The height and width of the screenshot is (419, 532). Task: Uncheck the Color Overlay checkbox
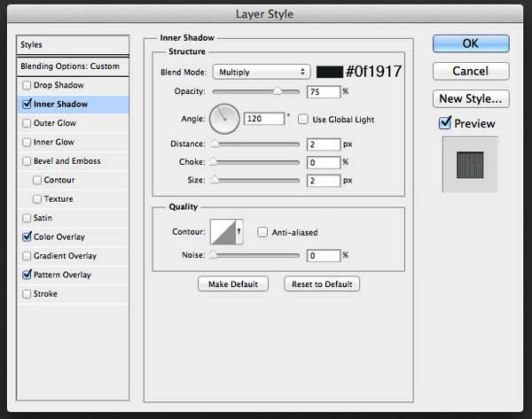pos(27,237)
